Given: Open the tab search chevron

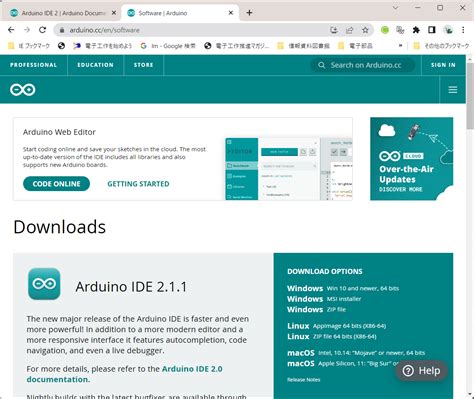Looking at the screenshot, I should (x=395, y=8).
